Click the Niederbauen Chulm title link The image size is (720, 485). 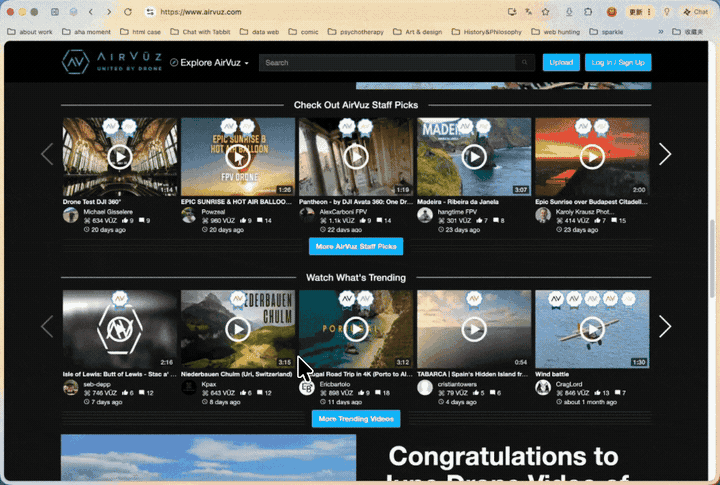[x=236, y=374]
